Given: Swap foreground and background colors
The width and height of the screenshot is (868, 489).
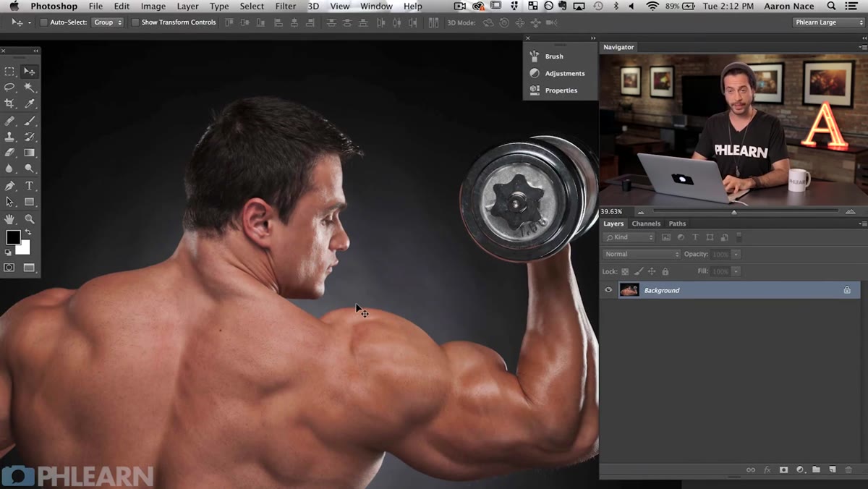Looking at the screenshot, I should pyautogui.click(x=28, y=232).
